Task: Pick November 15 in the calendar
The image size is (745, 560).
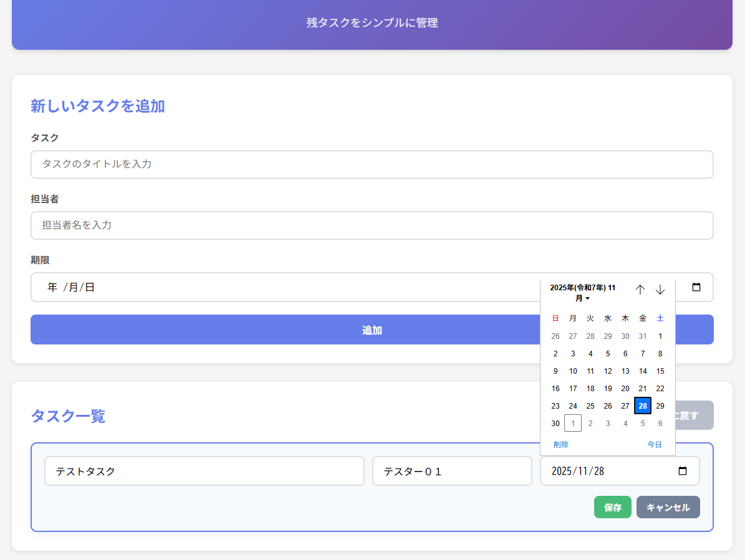Action: 660,371
